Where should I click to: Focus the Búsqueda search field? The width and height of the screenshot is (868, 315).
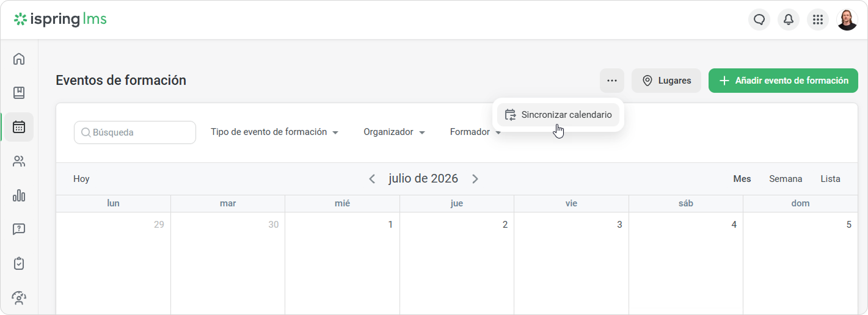pos(135,132)
